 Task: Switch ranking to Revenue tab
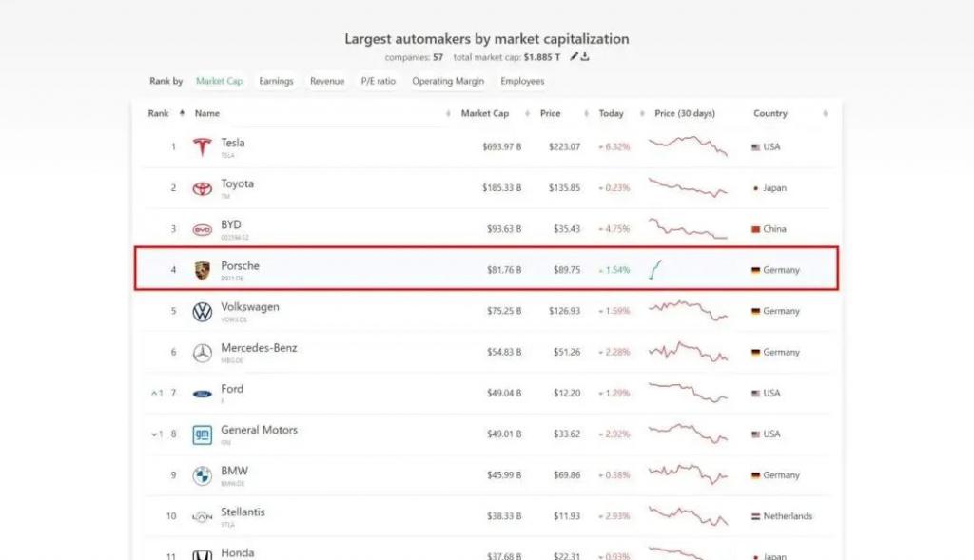[326, 82]
